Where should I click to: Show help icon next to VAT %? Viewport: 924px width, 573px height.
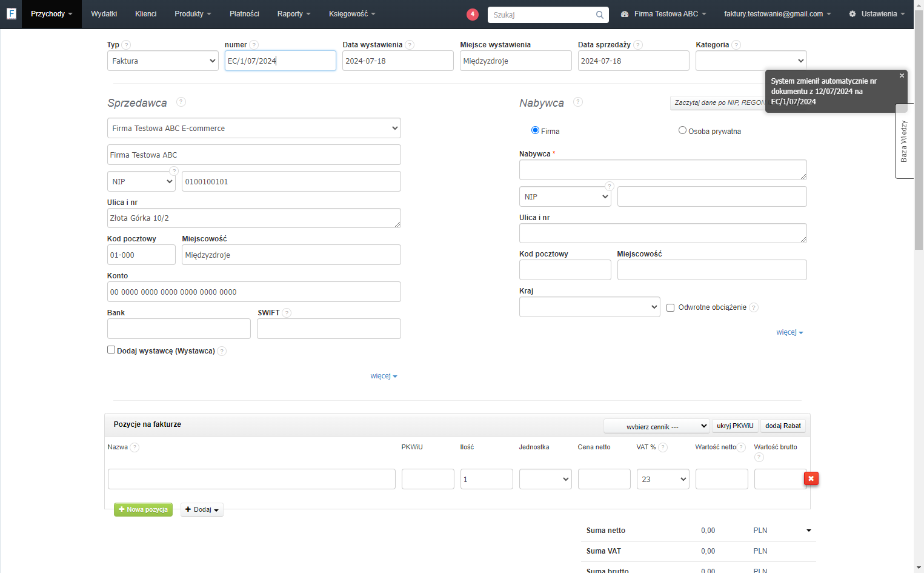coord(663,447)
